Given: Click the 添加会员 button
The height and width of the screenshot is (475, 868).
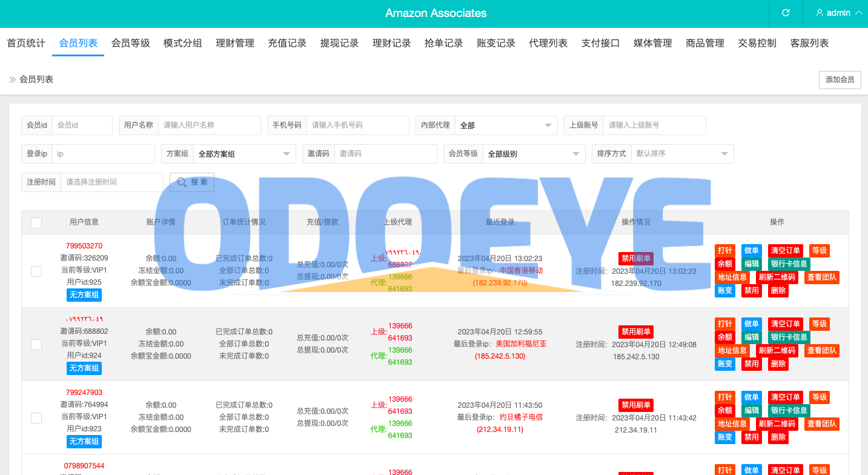Looking at the screenshot, I should pyautogui.click(x=840, y=79).
